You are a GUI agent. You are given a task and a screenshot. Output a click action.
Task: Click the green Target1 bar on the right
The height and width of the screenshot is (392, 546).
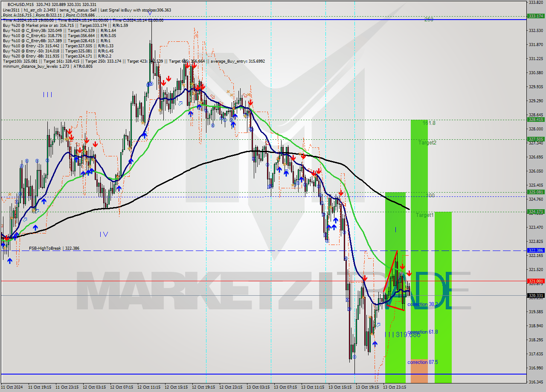443,297
